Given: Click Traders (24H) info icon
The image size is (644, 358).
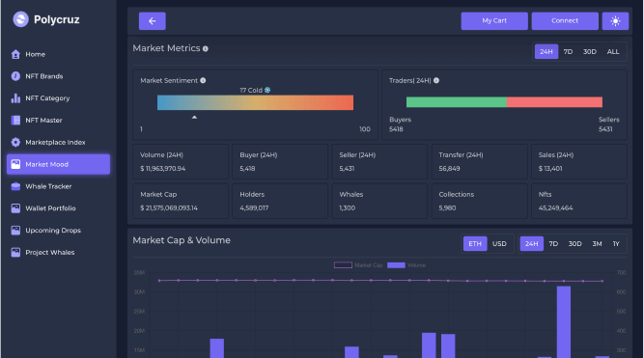Looking at the screenshot, I should [436, 80].
